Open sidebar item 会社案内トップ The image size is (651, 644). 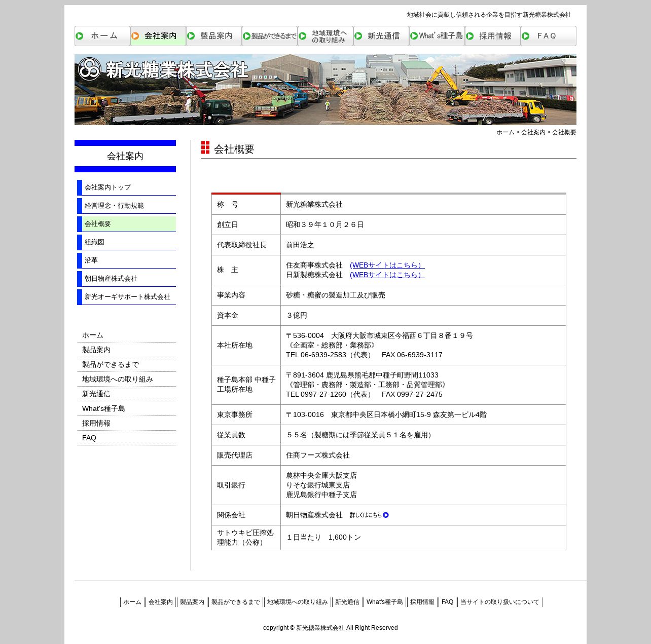point(127,187)
